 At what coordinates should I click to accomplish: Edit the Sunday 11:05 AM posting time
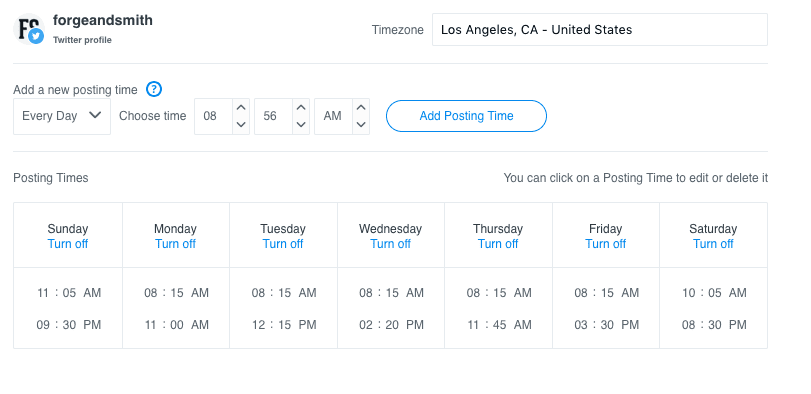69,293
